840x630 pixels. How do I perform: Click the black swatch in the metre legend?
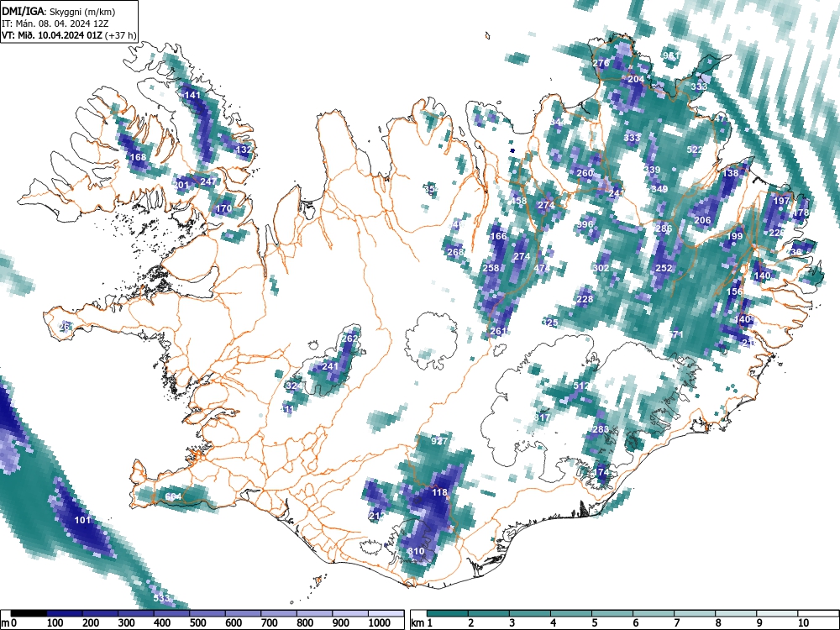coord(29,613)
